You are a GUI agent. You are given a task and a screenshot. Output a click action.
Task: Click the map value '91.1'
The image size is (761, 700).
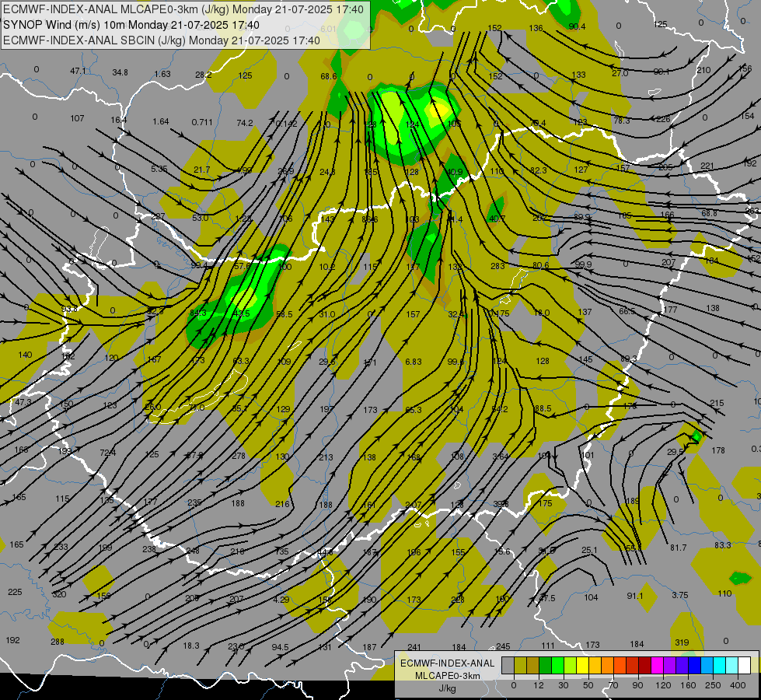[635, 596]
